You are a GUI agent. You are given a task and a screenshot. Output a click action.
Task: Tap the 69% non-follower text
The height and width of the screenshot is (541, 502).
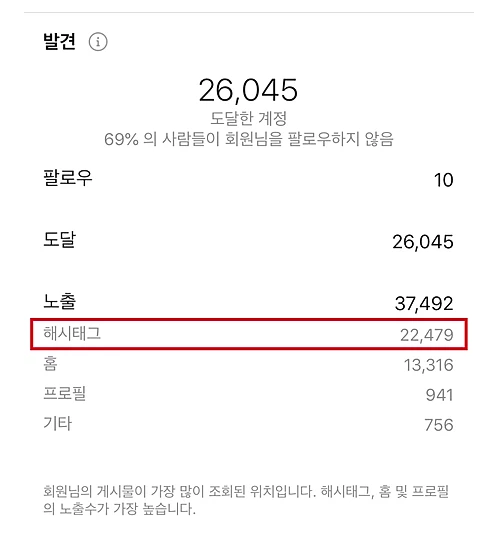point(248,139)
